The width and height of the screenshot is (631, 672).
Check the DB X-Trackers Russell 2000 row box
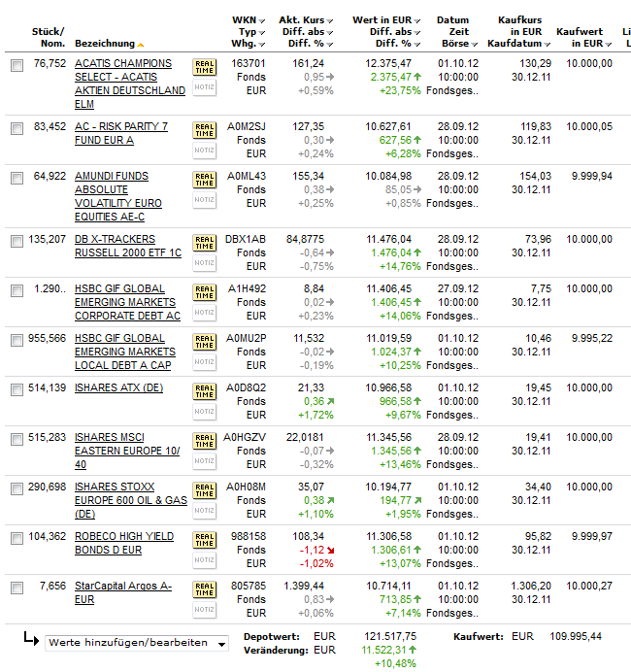[17, 241]
